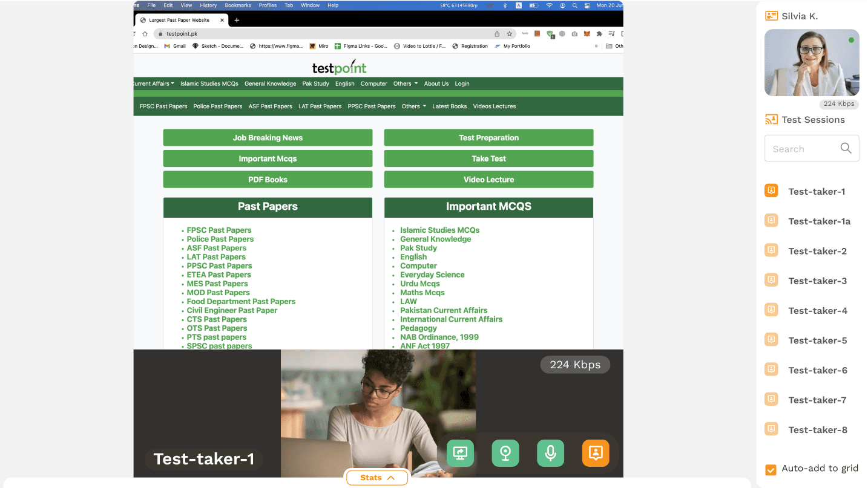Open the About Us nav link
Image resolution: width=868 pixels, height=488 pixels.
pos(436,83)
